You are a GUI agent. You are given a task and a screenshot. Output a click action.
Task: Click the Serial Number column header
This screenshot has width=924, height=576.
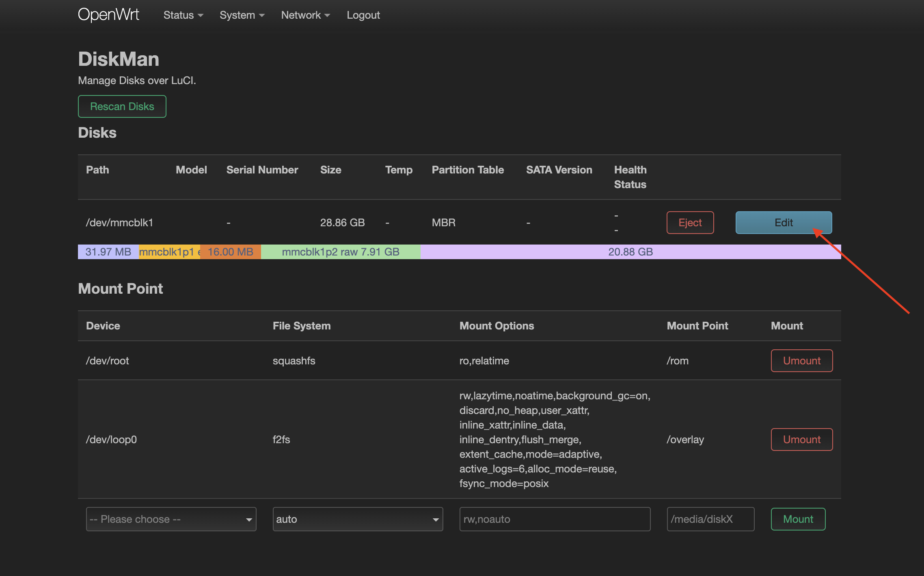262,170
